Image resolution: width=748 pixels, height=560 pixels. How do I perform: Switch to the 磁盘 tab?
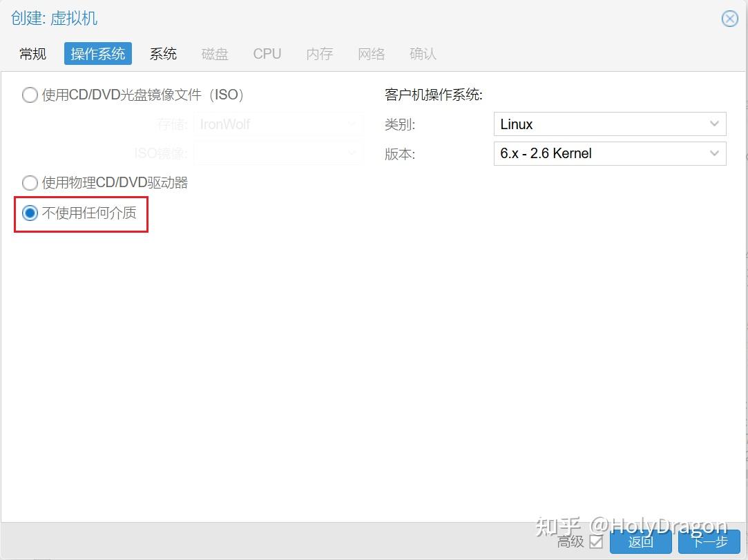pyautogui.click(x=215, y=53)
